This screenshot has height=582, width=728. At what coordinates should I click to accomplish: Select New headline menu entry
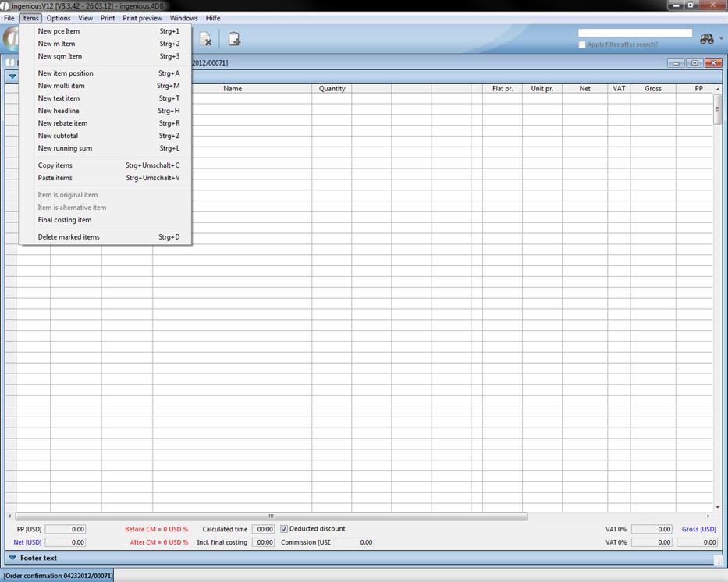59,111
